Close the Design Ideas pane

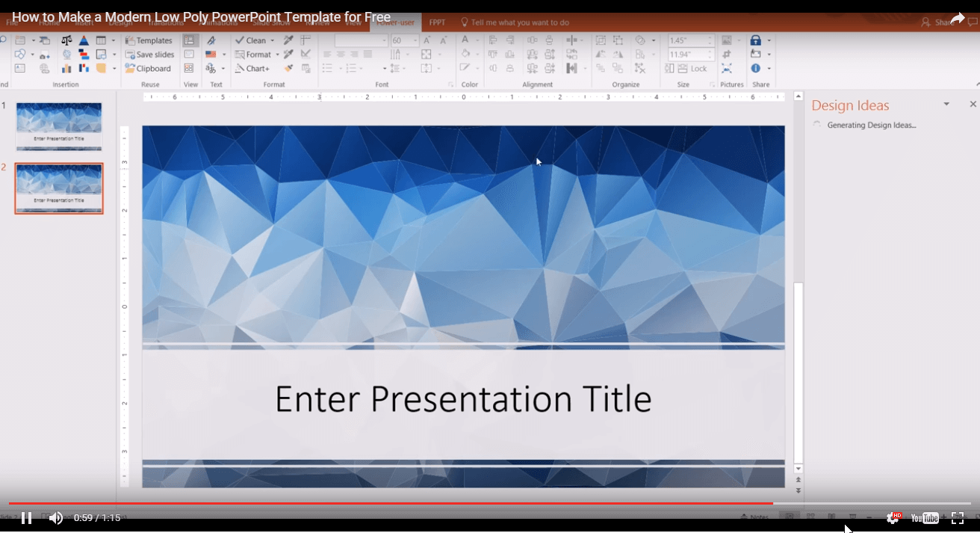973,105
